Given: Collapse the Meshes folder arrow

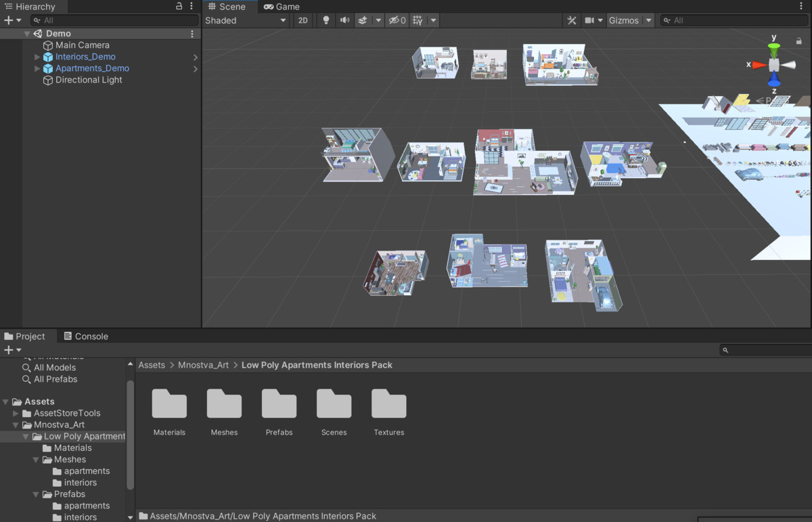Looking at the screenshot, I should click(x=37, y=459).
